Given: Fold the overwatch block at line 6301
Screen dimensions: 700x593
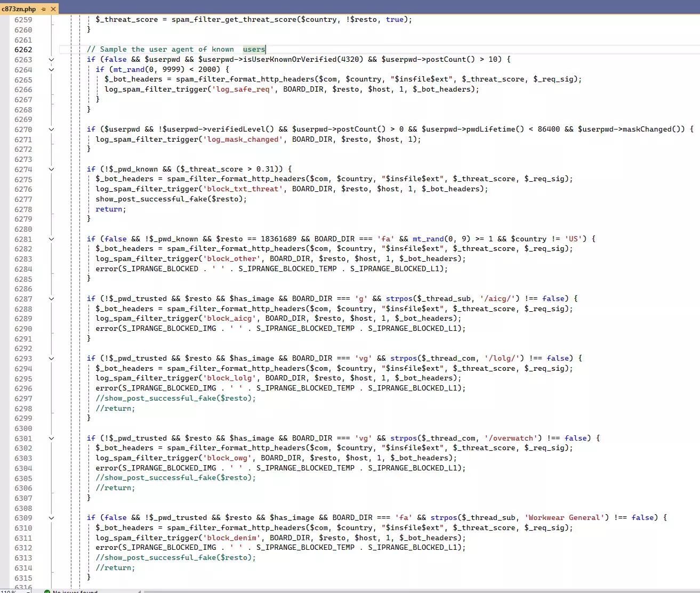Looking at the screenshot, I should click(x=51, y=438).
